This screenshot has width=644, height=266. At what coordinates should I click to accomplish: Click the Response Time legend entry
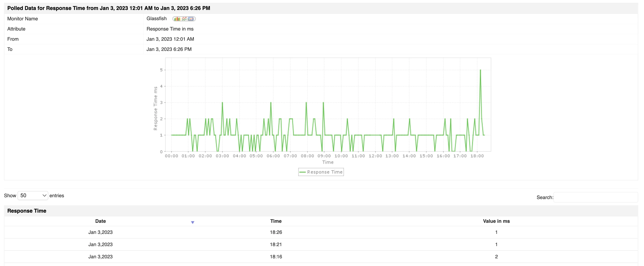click(x=324, y=172)
